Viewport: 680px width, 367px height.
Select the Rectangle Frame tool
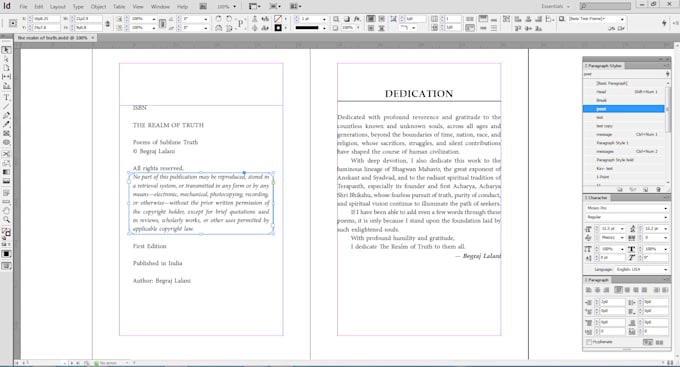pos(6,134)
